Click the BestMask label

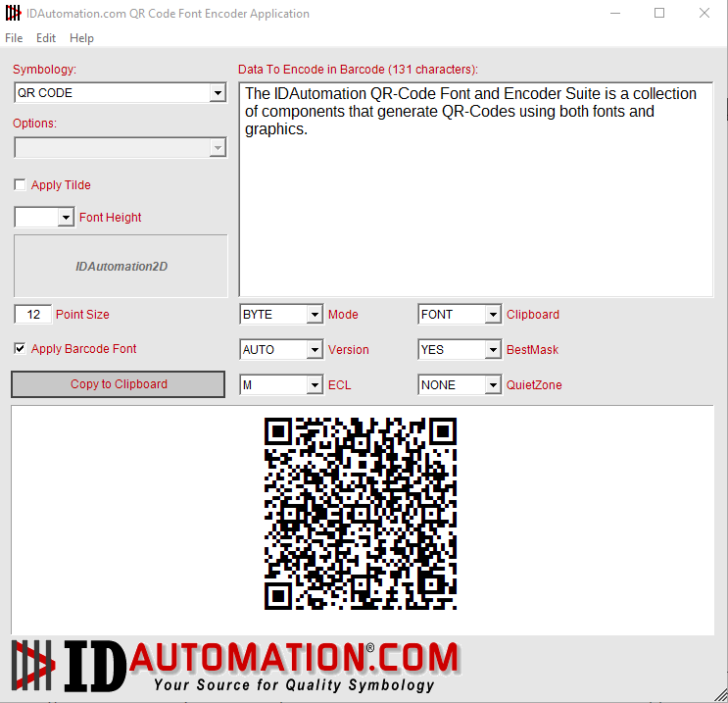click(x=532, y=349)
